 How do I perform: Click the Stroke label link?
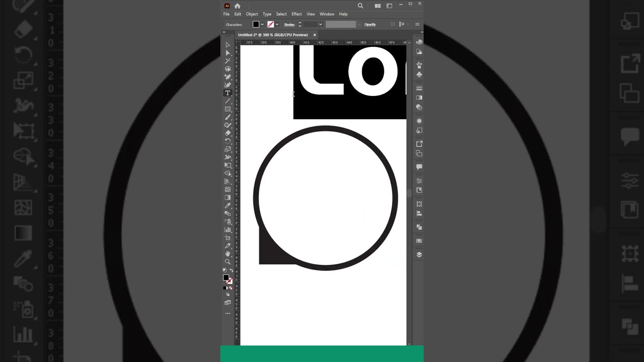pos(289,25)
